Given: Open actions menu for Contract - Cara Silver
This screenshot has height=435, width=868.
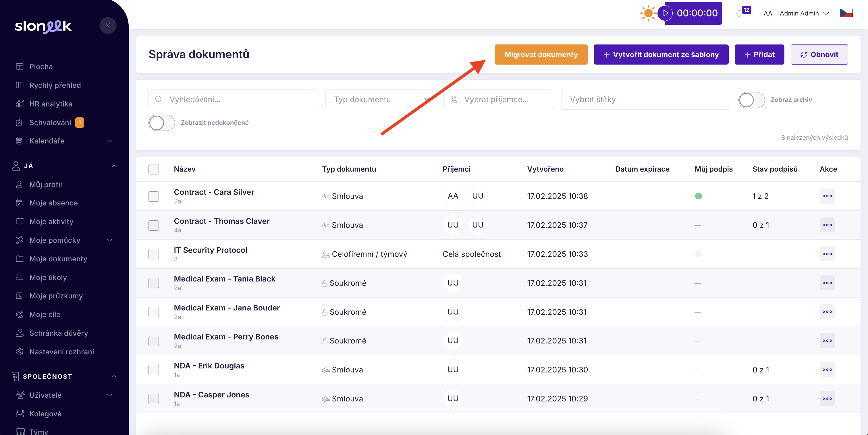Looking at the screenshot, I should (x=827, y=196).
